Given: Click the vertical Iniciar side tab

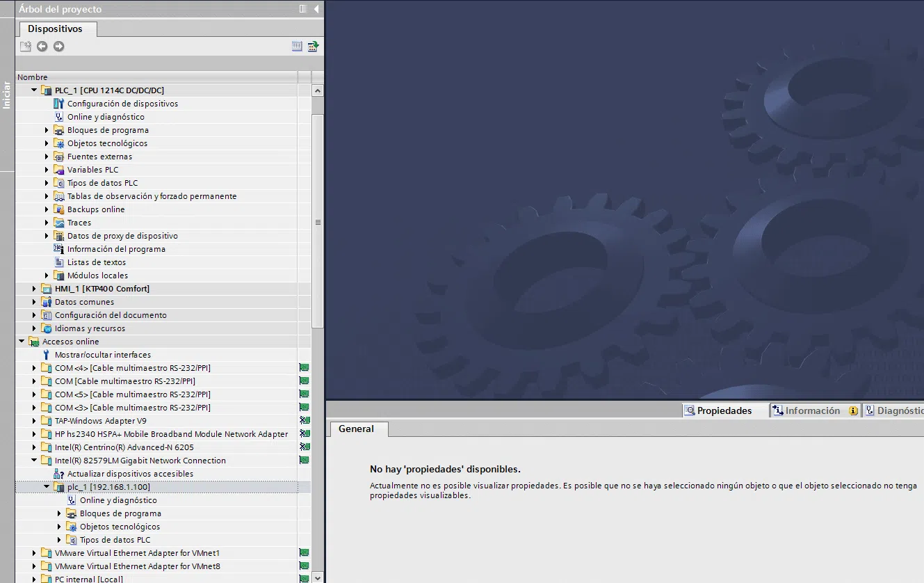Looking at the screenshot, I should click(x=7, y=95).
